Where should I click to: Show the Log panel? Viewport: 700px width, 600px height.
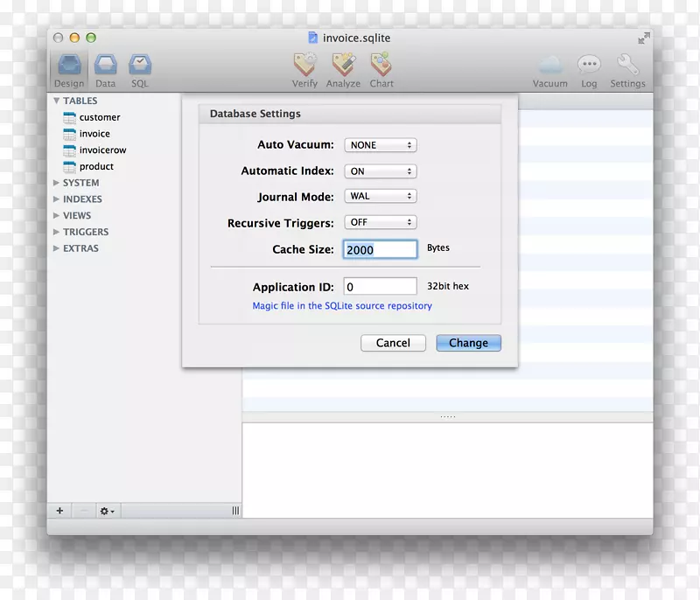coord(589,66)
